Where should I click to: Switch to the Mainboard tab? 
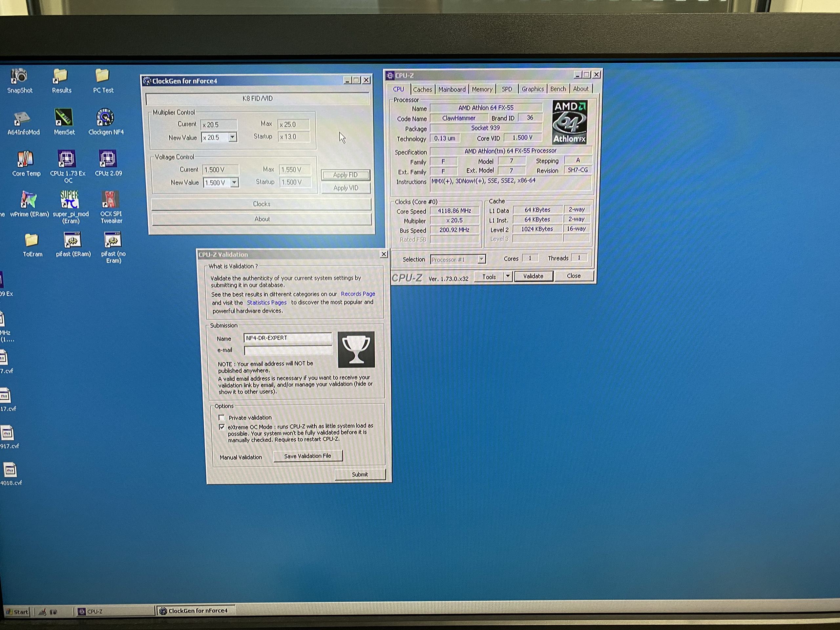point(451,90)
